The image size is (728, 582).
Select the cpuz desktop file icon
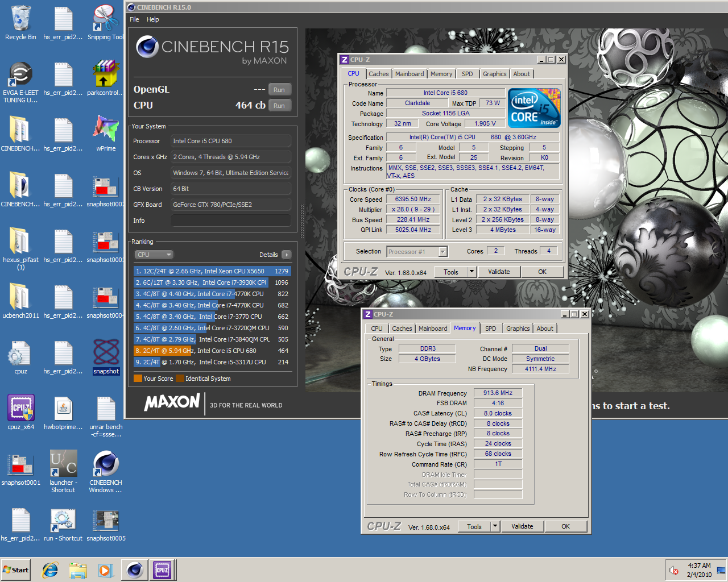[20, 357]
